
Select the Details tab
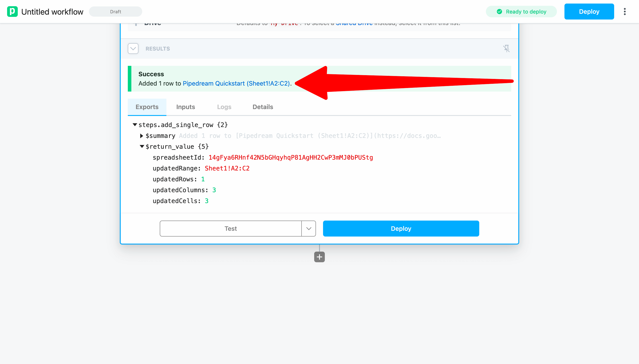(x=262, y=107)
